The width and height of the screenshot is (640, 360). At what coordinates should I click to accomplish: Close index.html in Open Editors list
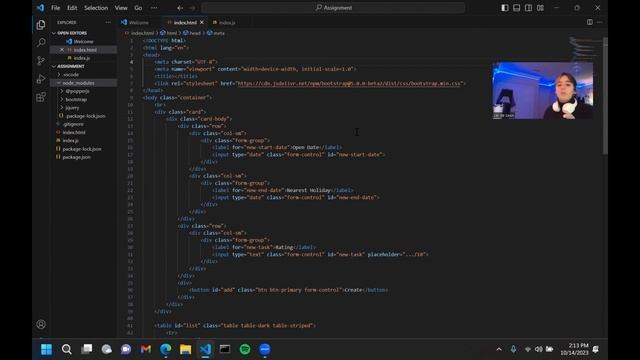click(x=62, y=50)
